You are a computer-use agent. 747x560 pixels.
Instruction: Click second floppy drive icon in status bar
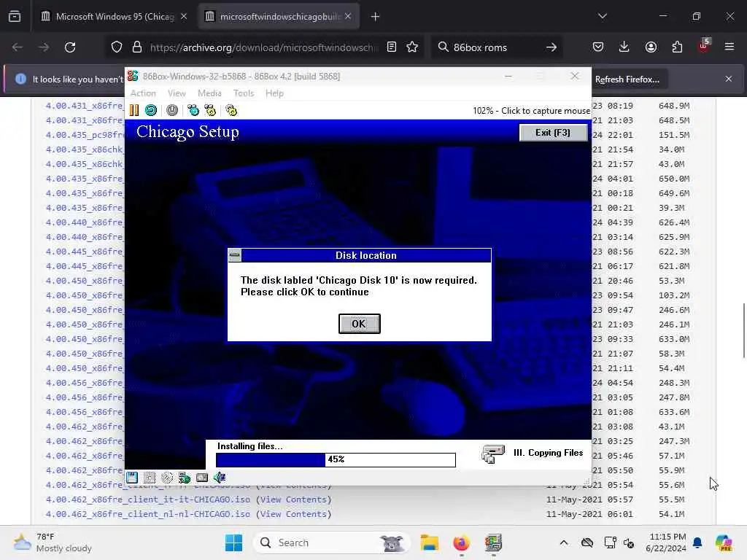[150, 477]
